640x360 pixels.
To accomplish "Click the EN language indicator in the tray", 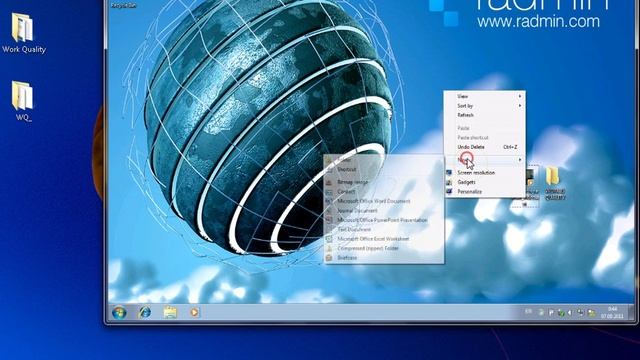I will 528,311.
